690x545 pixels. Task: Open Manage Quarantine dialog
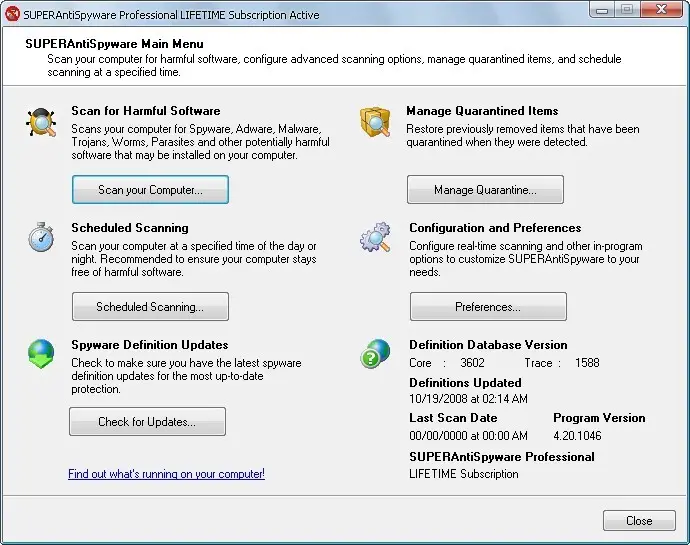[x=485, y=190]
